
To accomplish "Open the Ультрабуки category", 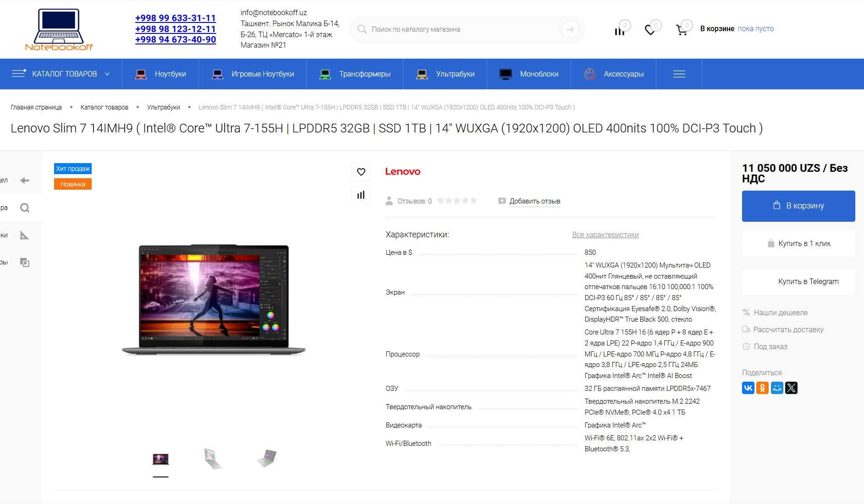I will [x=445, y=74].
